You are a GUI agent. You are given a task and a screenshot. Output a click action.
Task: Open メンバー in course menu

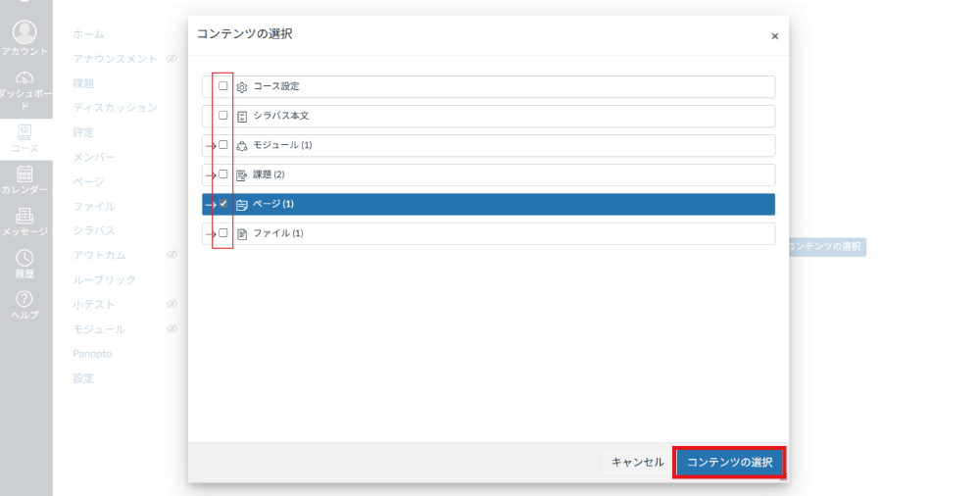tap(94, 157)
